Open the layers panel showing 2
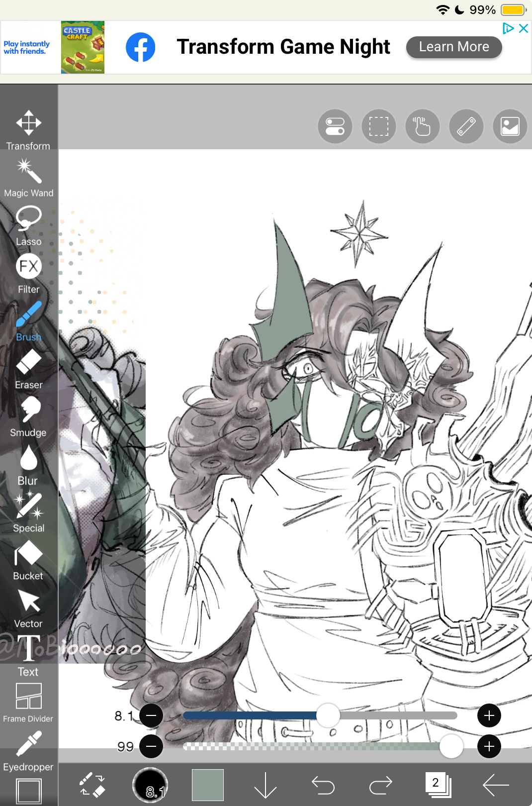 pos(438,785)
